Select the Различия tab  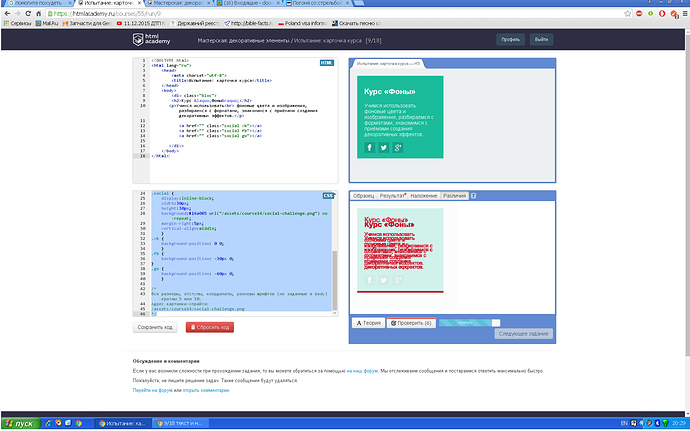[x=455, y=195]
